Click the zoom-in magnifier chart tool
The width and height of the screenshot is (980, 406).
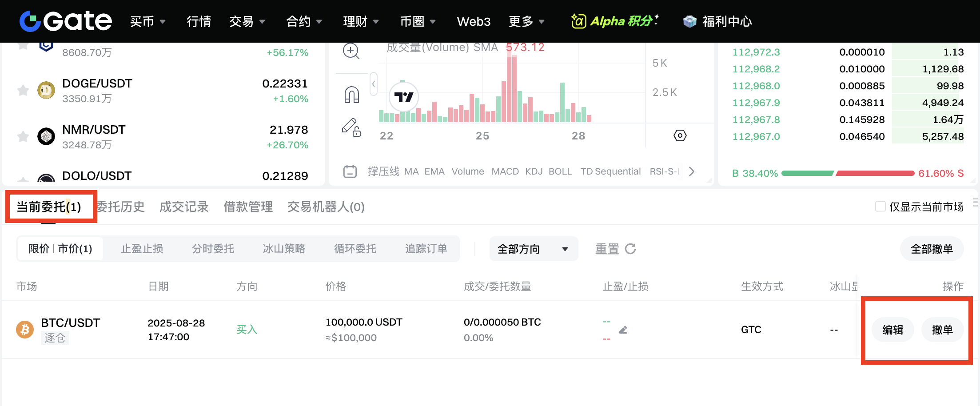(351, 51)
